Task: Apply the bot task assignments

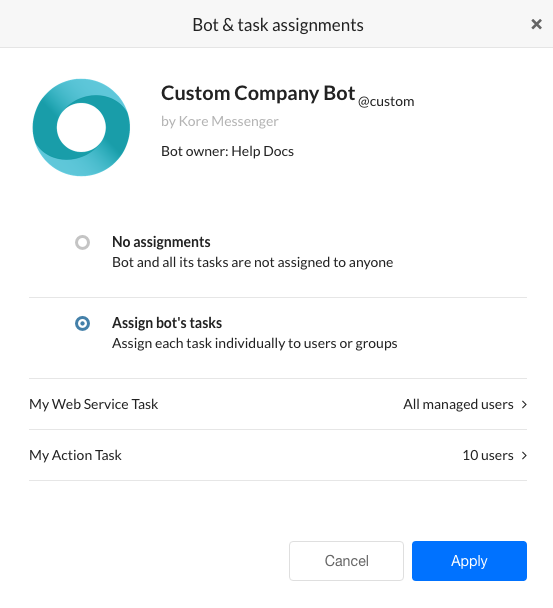Action: [x=469, y=561]
